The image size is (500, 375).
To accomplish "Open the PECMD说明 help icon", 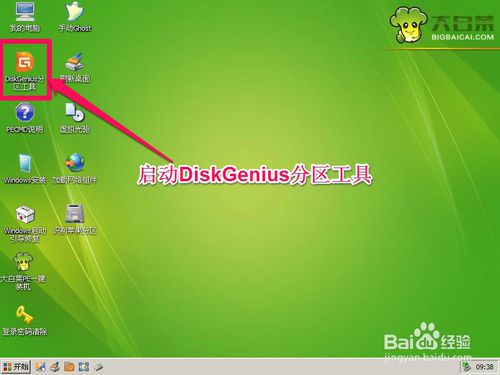I will [x=25, y=118].
